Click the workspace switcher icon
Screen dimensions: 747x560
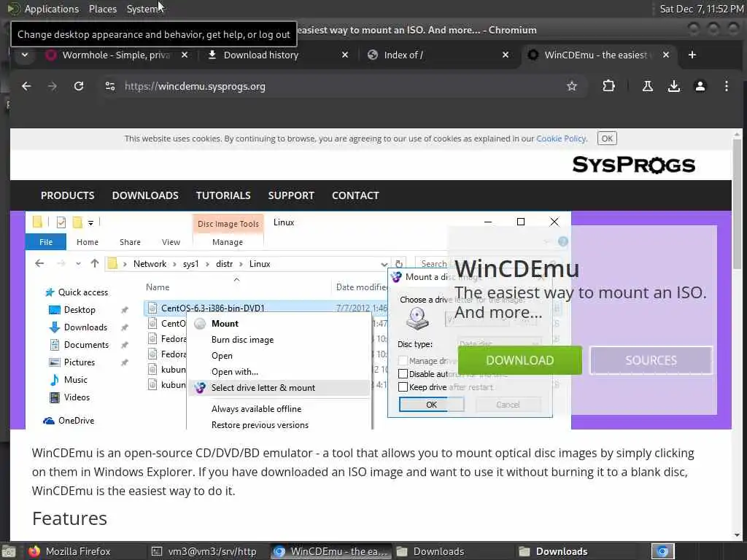(662, 551)
